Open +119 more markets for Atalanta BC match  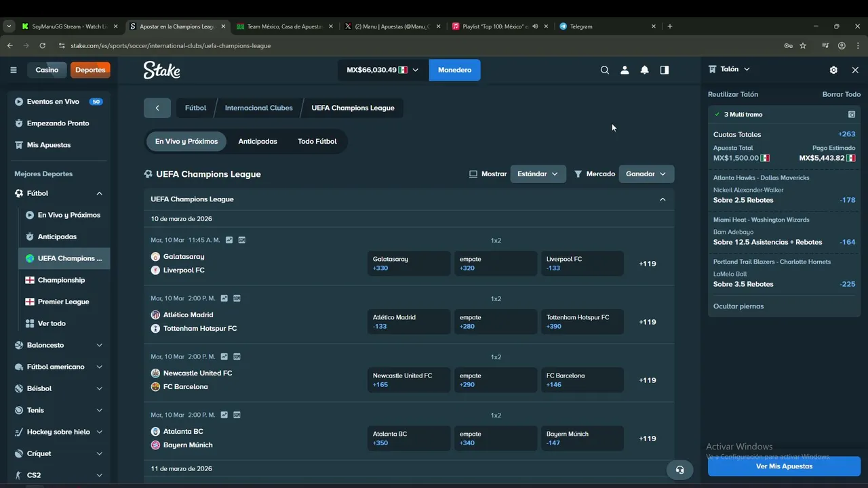pyautogui.click(x=648, y=439)
